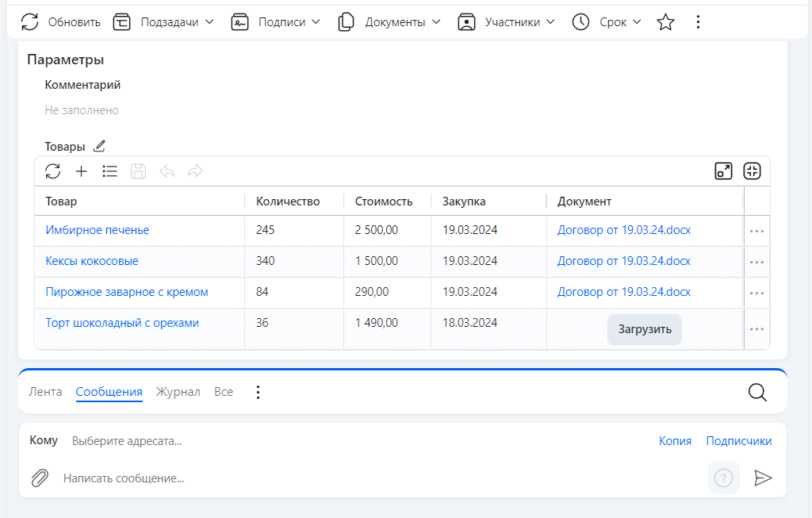Expand the Участники dropdown
This screenshot has height=518, width=812.
point(506,21)
